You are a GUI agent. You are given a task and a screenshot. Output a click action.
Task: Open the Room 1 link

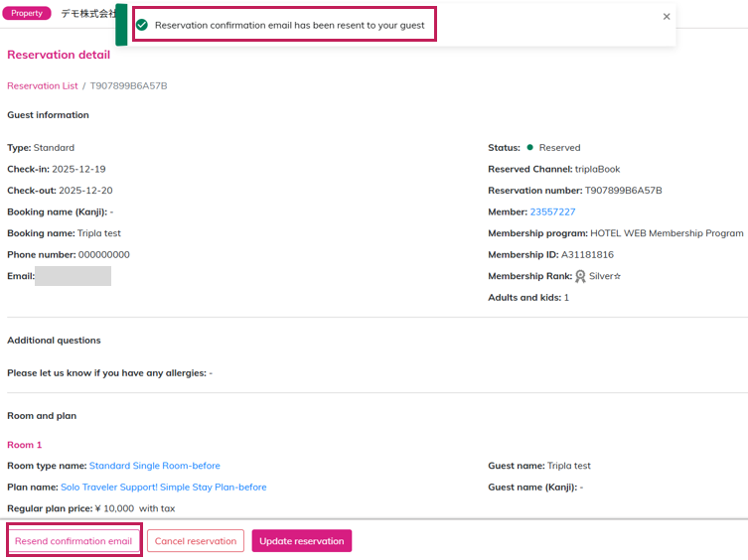click(25, 445)
